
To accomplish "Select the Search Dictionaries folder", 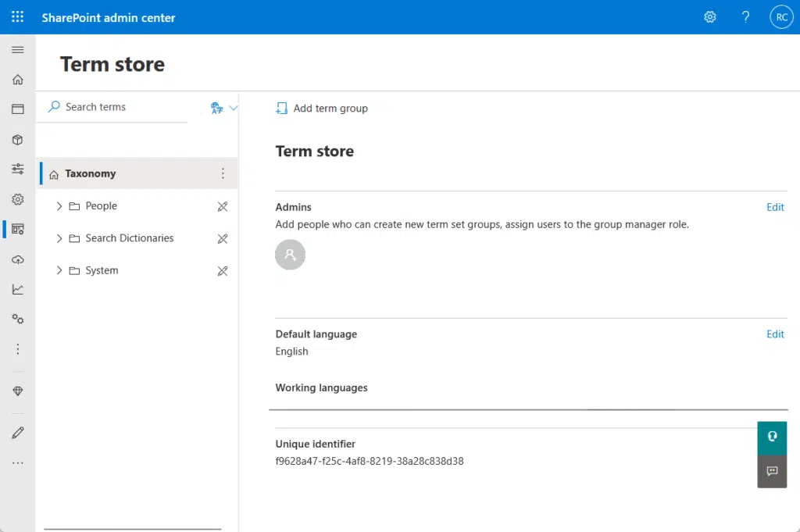I will (130, 238).
